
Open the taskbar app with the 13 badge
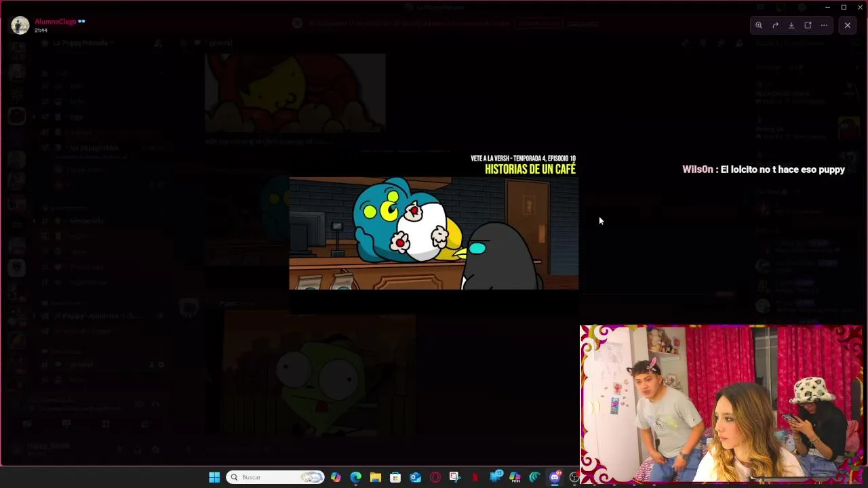[x=496, y=476]
